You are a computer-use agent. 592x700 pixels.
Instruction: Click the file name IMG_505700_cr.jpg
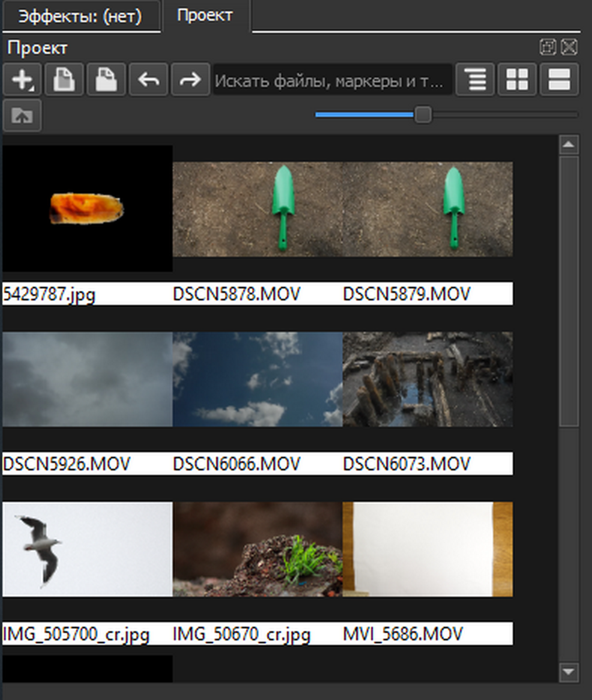point(76,634)
